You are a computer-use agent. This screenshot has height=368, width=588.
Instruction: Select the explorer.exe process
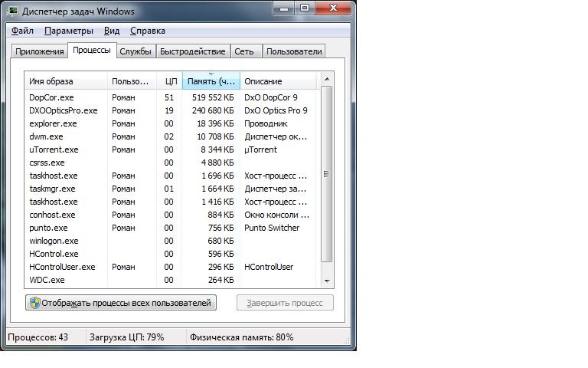172,123
